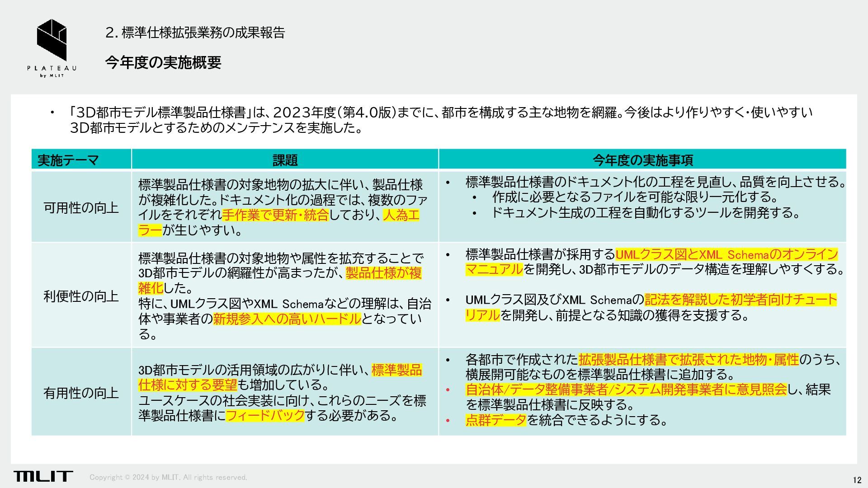Click the section heading '2. 標準仕様拡張業務の成果報告'
Viewport: 868px width, 488px height.
[x=195, y=33]
